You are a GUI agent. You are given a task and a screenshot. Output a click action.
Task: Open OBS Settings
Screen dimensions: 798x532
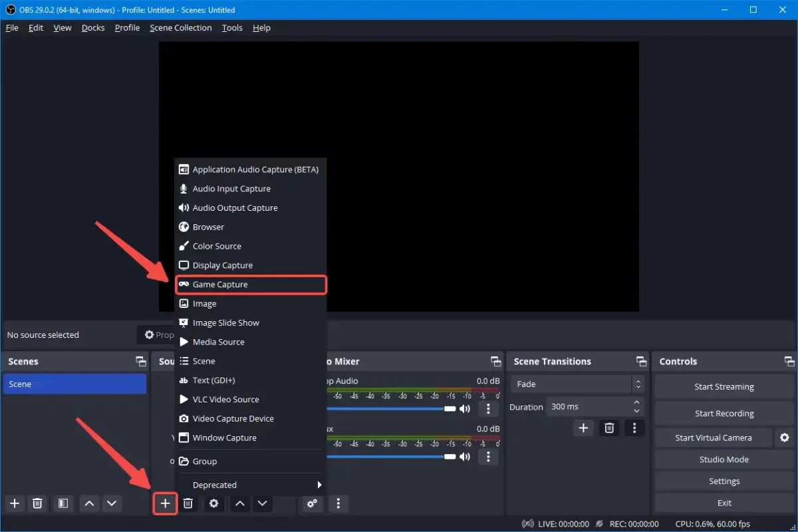point(724,481)
